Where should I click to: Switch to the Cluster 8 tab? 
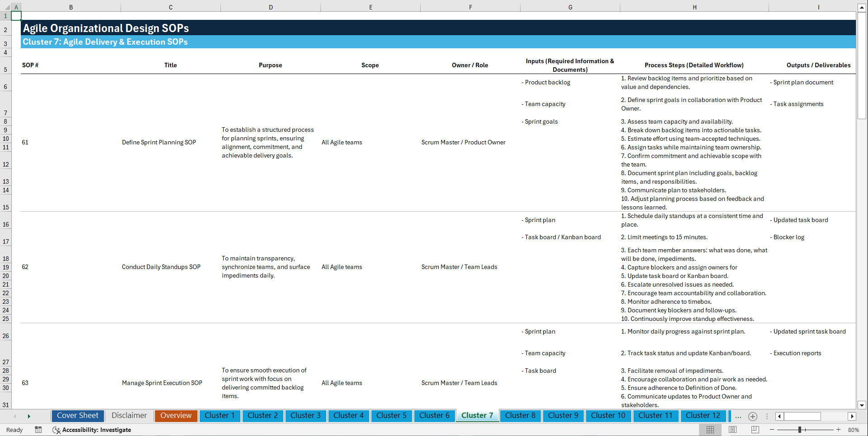pyautogui.click(x=520, y=416)
